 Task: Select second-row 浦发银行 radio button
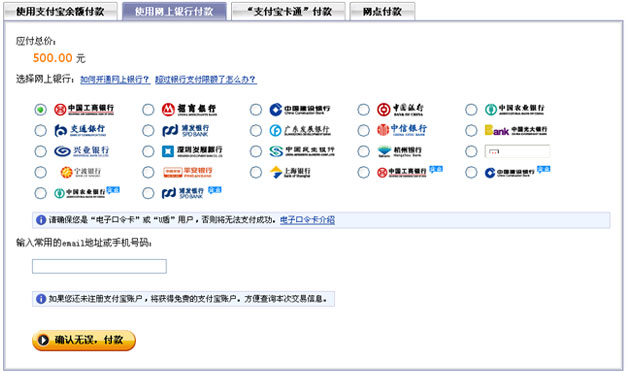point(148,130)
